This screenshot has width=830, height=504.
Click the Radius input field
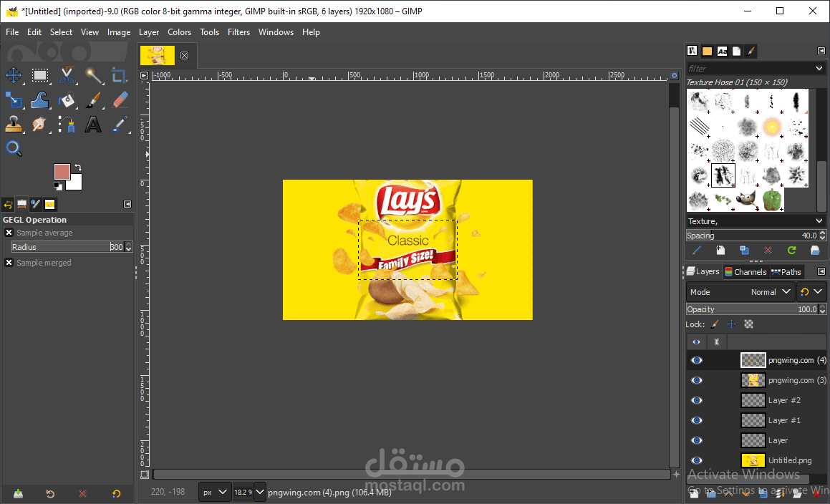click(x=67, y=247)
